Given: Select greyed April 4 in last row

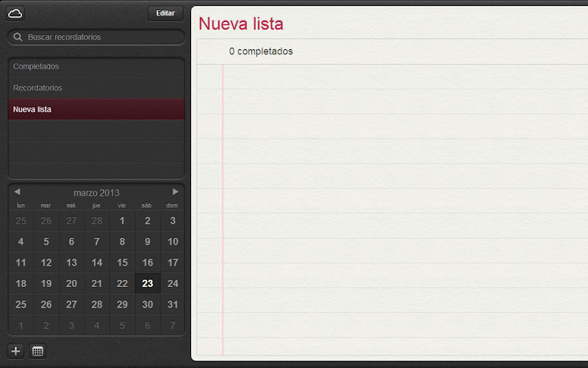Looking at the screenshot, I should 97,325.
